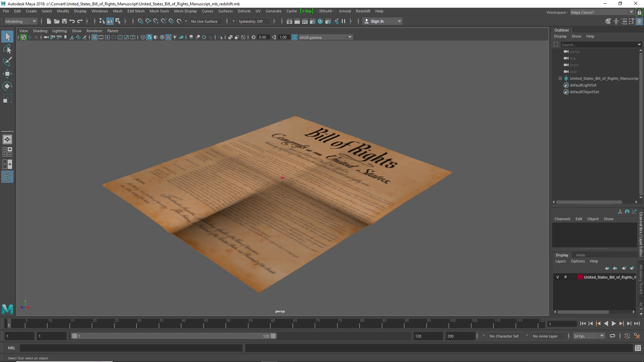Expand the United_States_Bill_of_Rights_Manuscript node

coord(560,78)
